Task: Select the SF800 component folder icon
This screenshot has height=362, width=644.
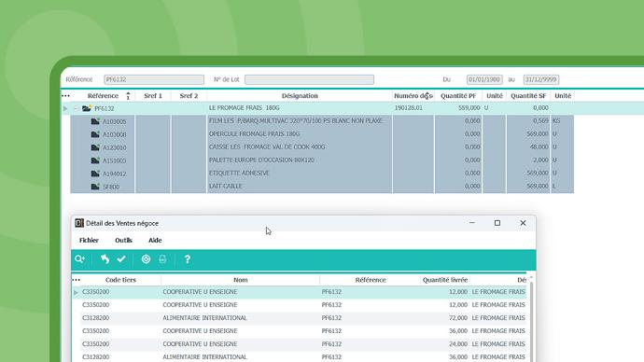Action: point(95,187)
